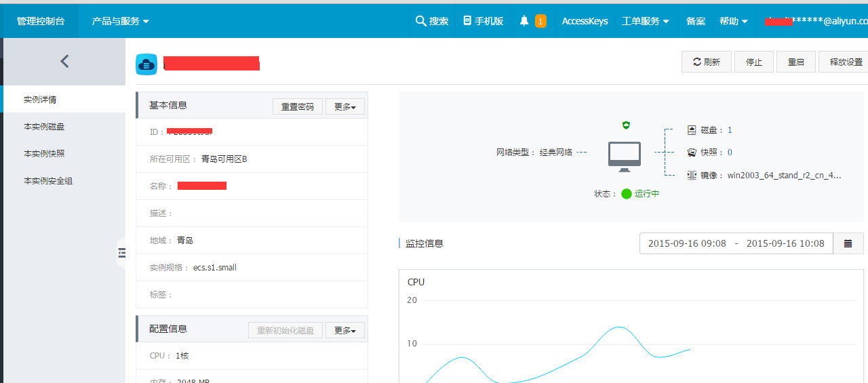Open the mobile version phone icon
The image size is (868, 383).
click(467, 21)
